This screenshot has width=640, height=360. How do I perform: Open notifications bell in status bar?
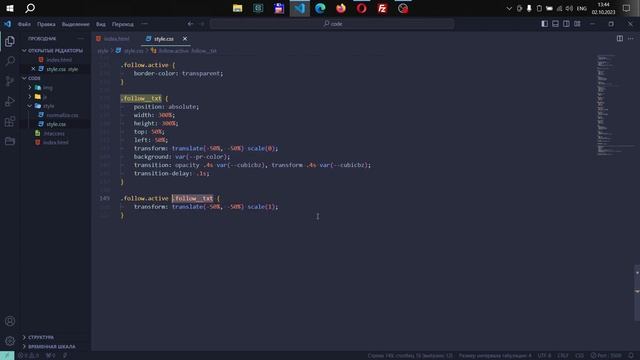(631, 356)
